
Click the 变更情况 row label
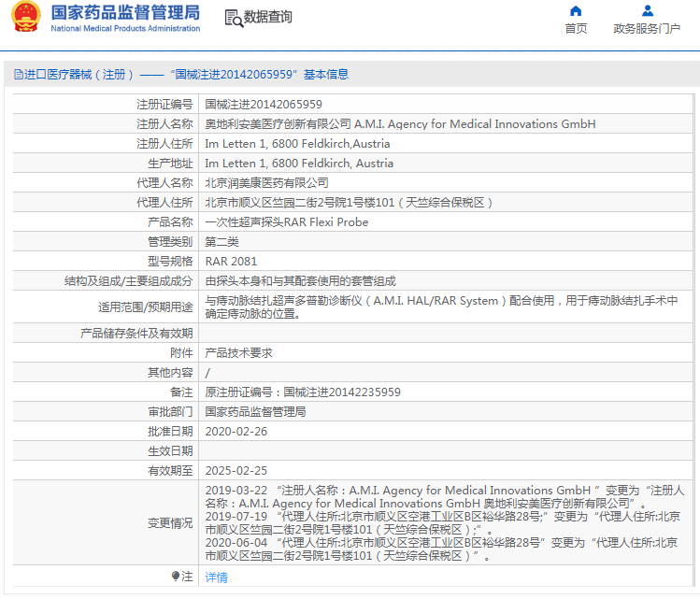[170, 523]
